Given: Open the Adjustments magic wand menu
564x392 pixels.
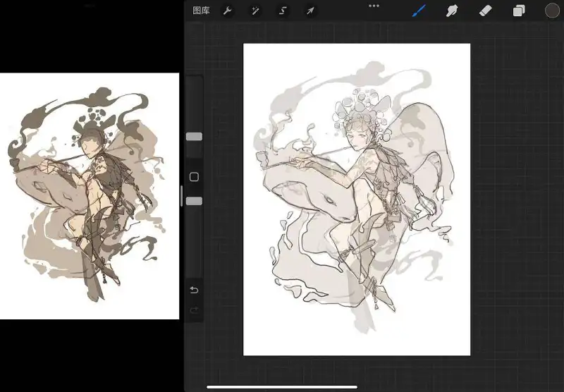Looking at the screenshot, I should [255, 11].
